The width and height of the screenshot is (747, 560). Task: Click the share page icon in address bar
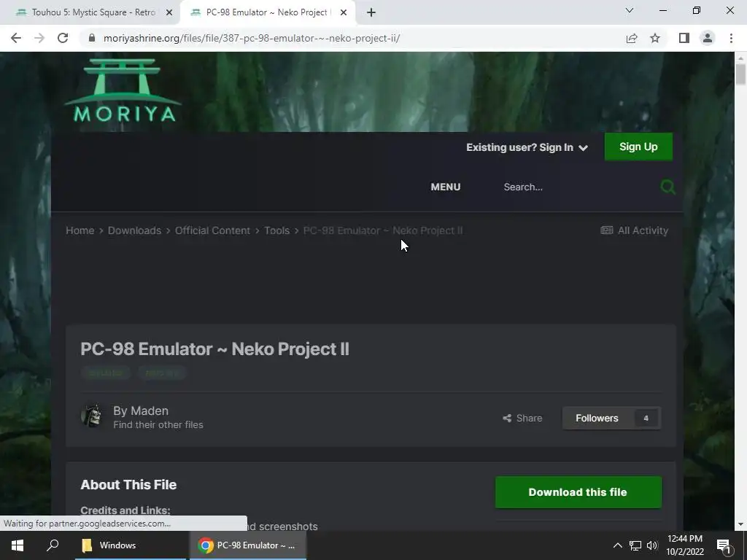(x=632, y=38)
